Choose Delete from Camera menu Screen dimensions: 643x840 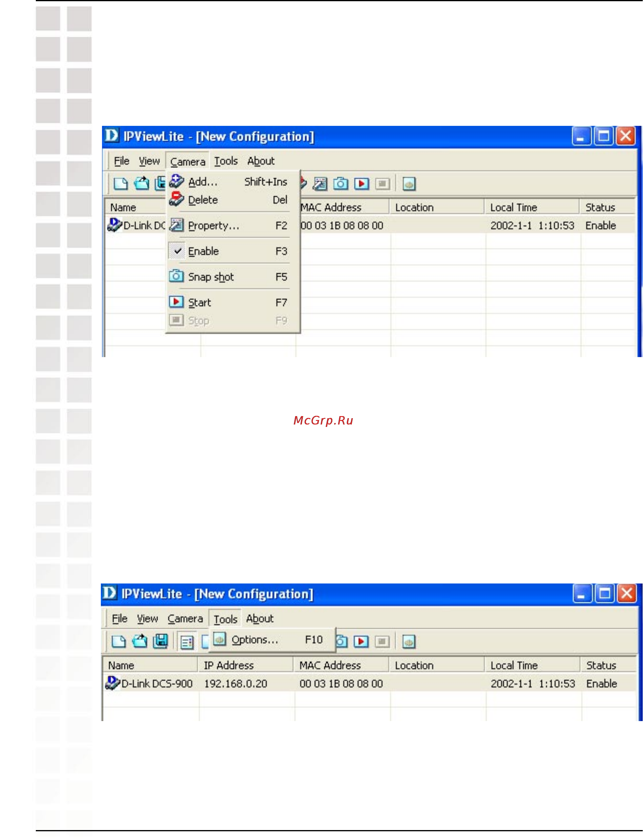pos(233,200)
